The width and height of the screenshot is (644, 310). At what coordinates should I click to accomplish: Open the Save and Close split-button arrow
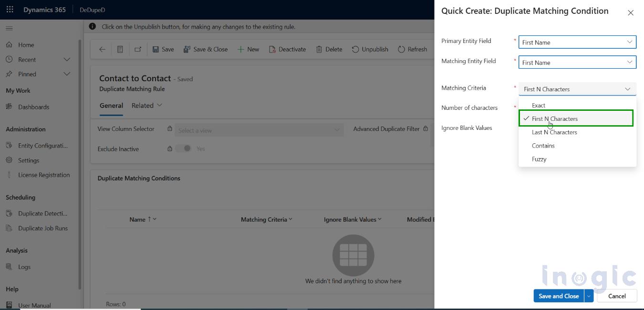588,296
